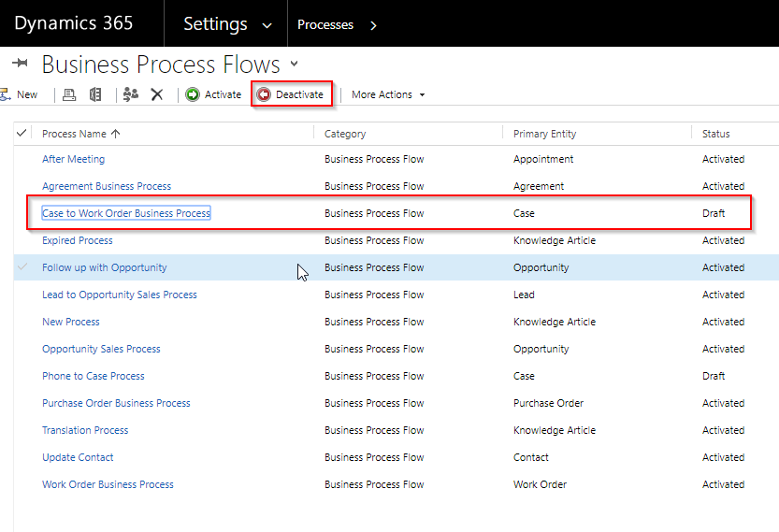Open Phone to Case Process link

click(94, 376)
